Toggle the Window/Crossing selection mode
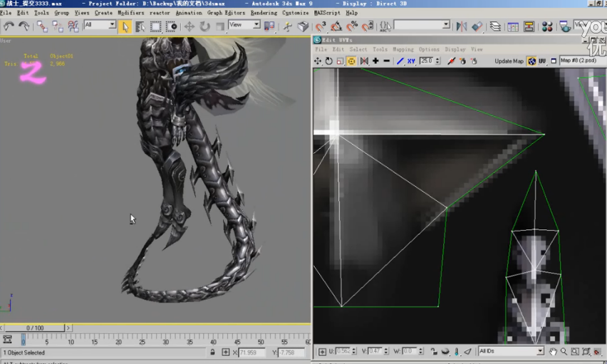 click(x=171, y=26)
